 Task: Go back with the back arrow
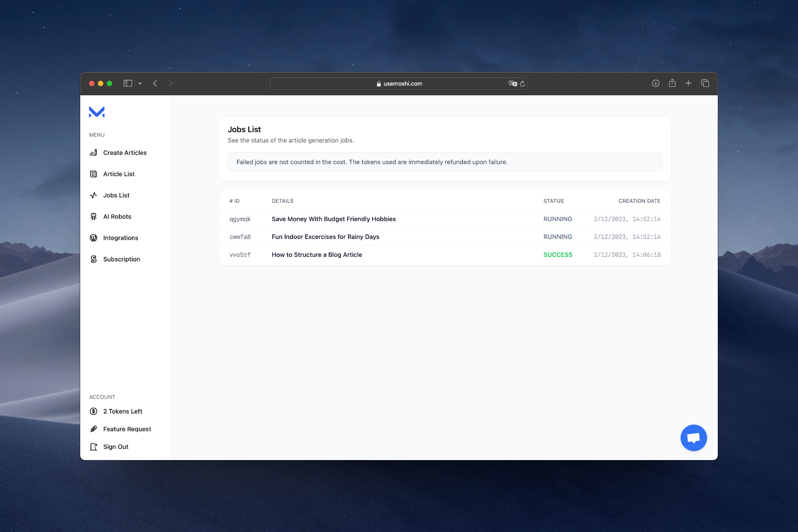point(155,84)
